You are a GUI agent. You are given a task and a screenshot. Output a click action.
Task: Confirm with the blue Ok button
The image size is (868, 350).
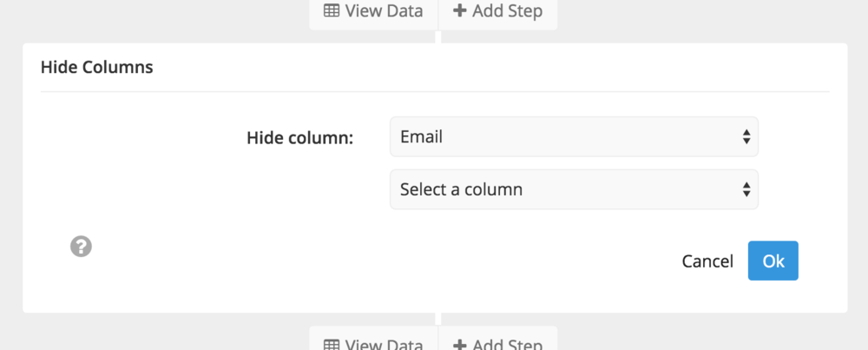coord(773,261)
